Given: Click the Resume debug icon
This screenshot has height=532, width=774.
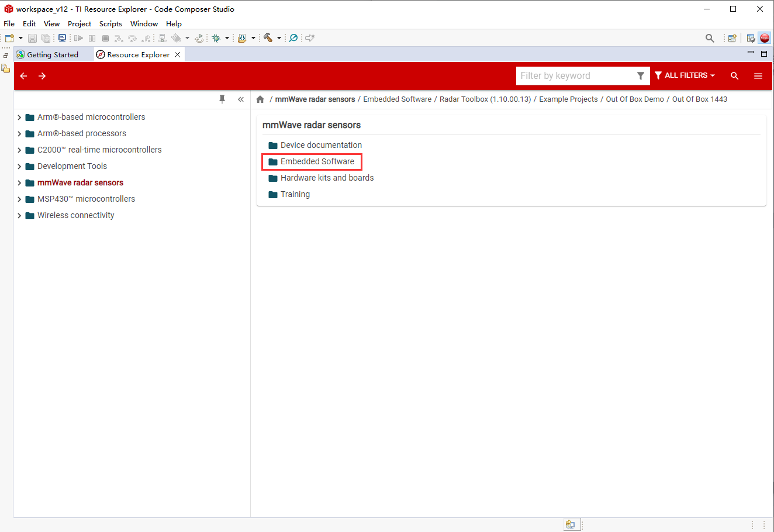Looking at the screenshot, I should tap(78, 38).
